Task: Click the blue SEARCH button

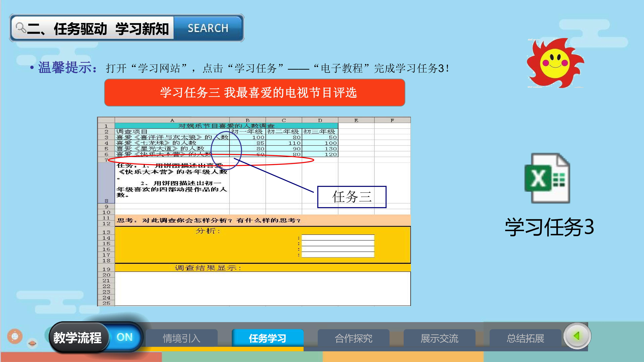Action: tap(208, 28)
